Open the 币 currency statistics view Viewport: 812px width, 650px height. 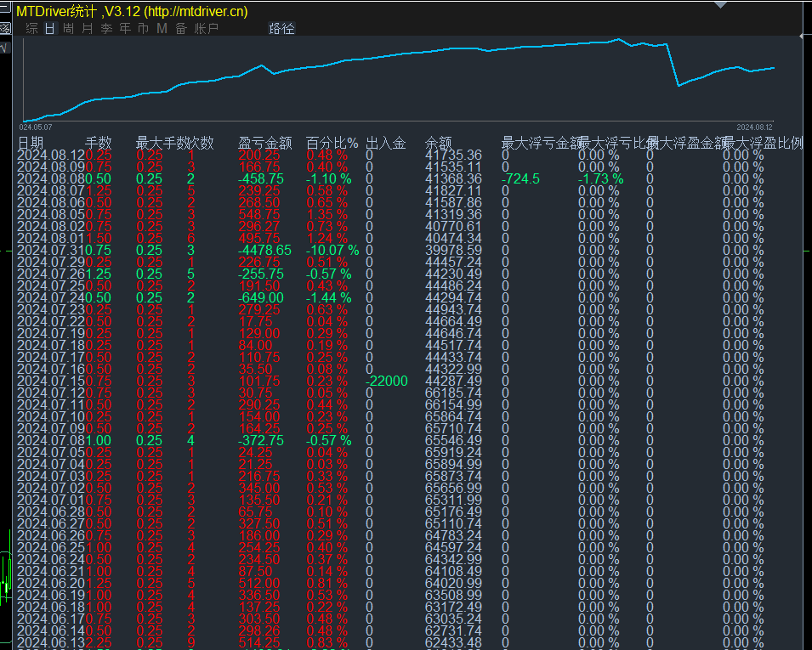(x=142, y=28)
